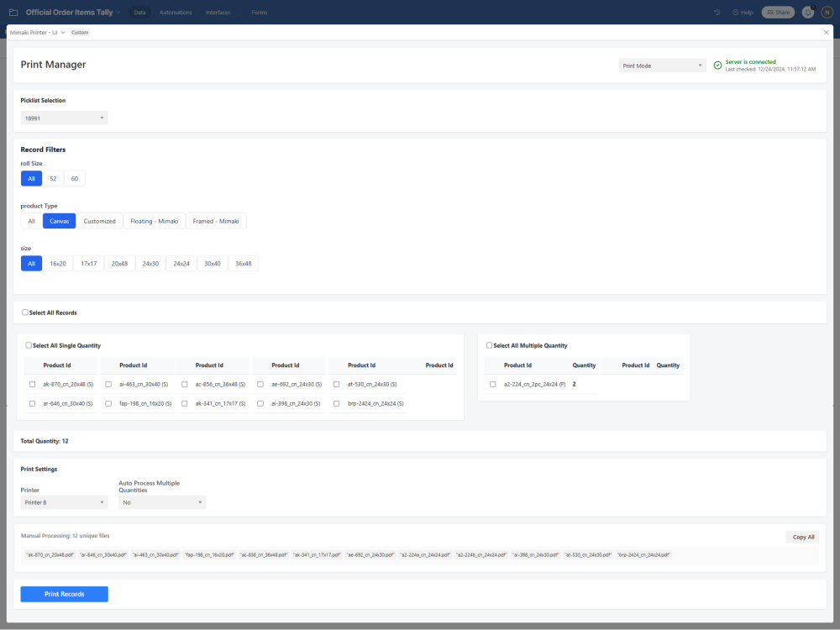The image size is (840, 630).
Task: Switch to the Interfaces tab
Action: click(x=218, y=13)
